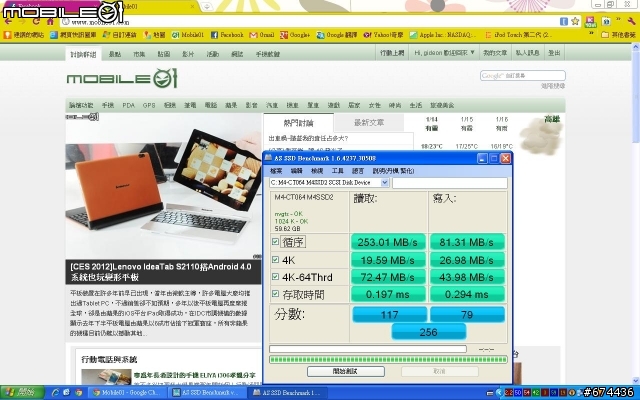640x400 pixels.
Task: Click the Chrome quick launch icon
Action: (78, 393)
